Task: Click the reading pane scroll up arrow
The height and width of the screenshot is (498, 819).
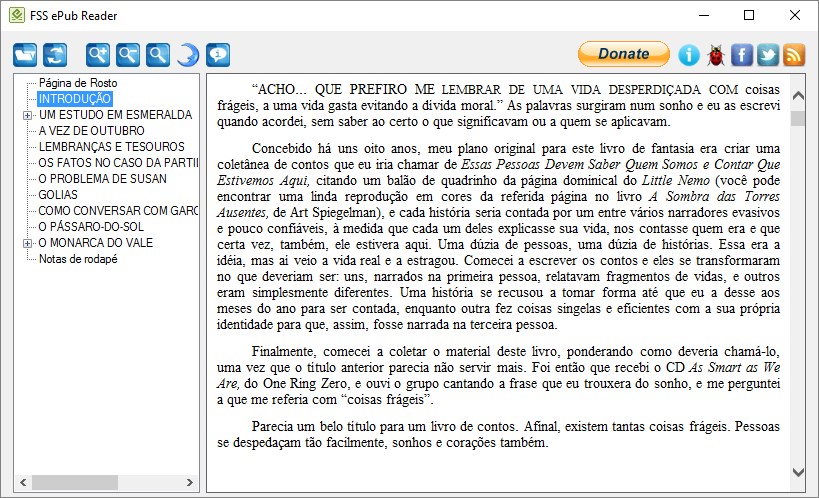Action: pos(798,96)
